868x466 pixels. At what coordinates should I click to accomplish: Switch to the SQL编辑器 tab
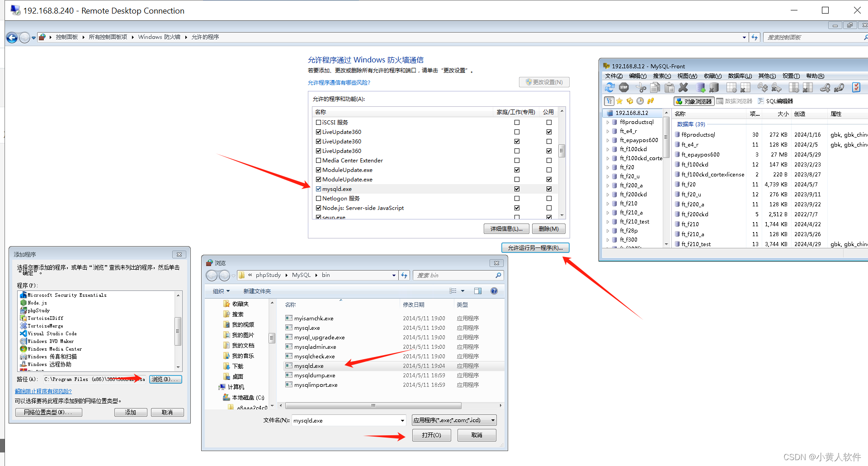(775, 101)
